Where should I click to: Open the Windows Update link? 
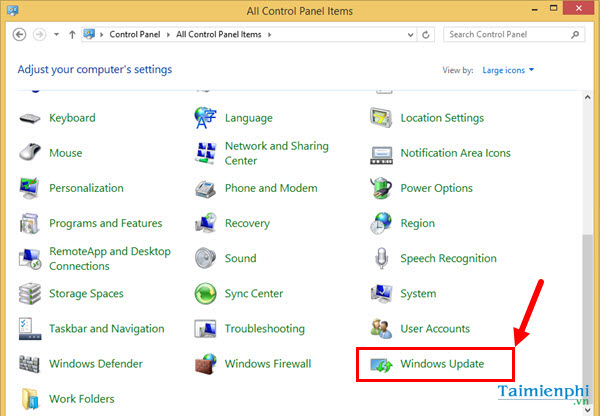point(442,364)
